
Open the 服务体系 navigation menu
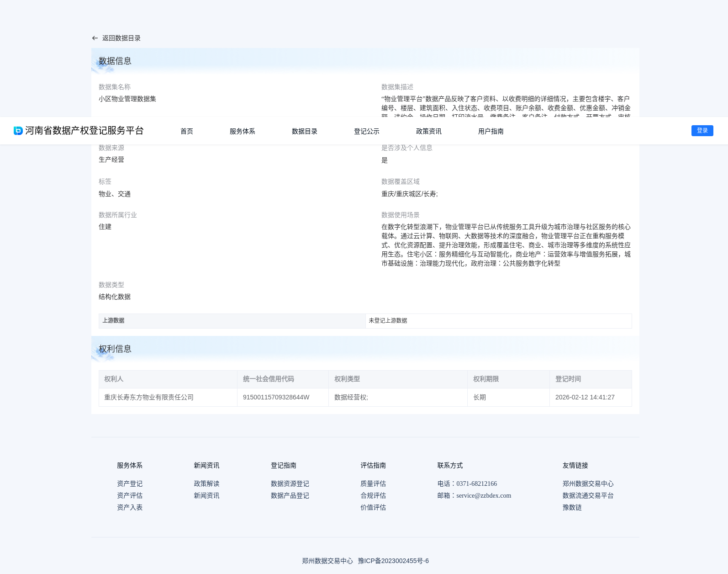click(243, 131)
